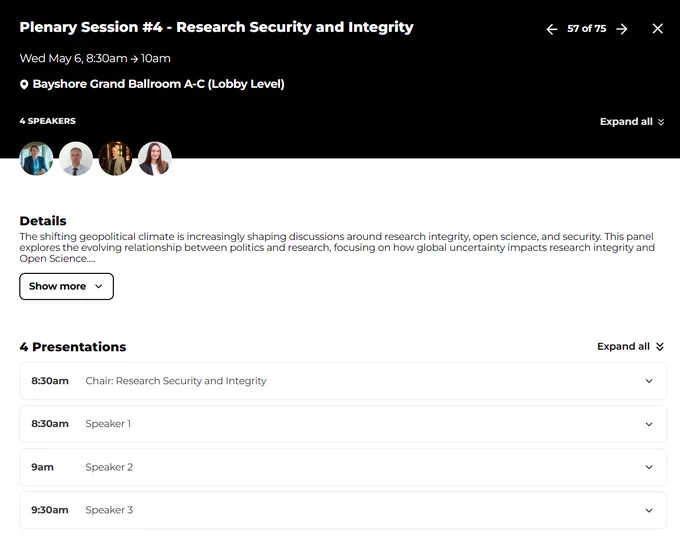Open fourth speaker's avatar with long hair
Viewport: 680px width, 552px height.
pos(155,159)
